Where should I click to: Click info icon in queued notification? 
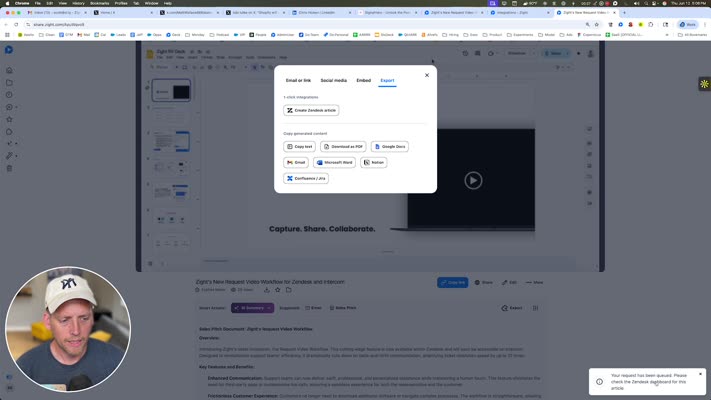599,382
